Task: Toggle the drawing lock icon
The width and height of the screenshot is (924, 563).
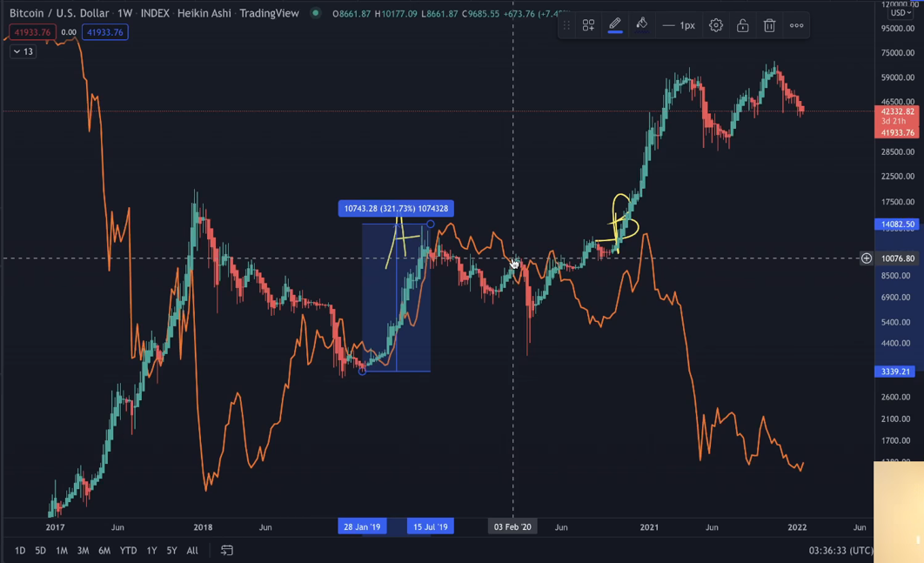Action: [742, 25]
